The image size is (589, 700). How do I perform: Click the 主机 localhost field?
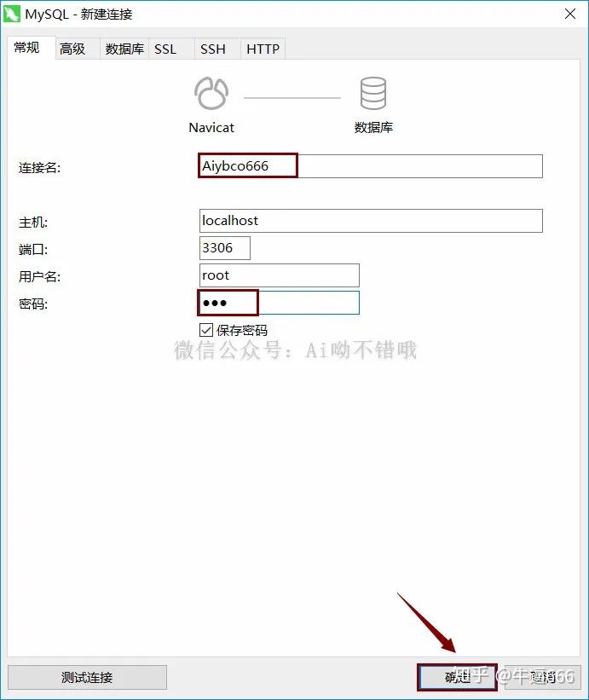pyautogui.click(x=371, y=221)
